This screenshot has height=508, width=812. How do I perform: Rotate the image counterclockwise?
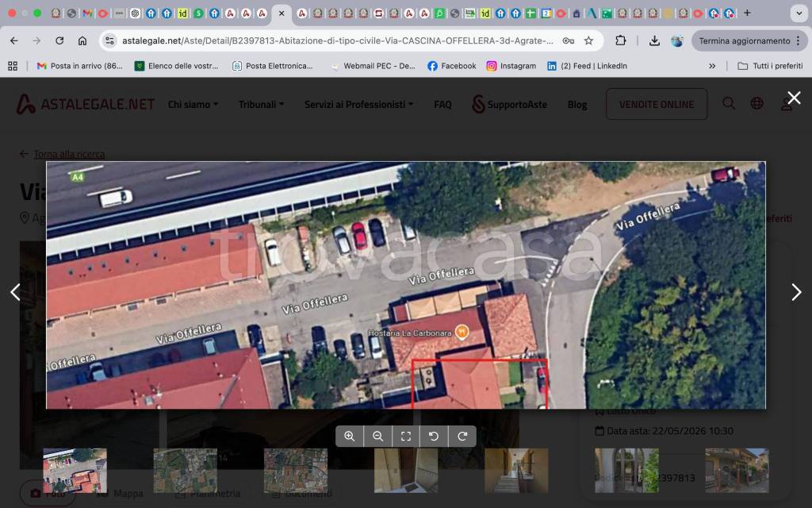[x=434, y=437]
